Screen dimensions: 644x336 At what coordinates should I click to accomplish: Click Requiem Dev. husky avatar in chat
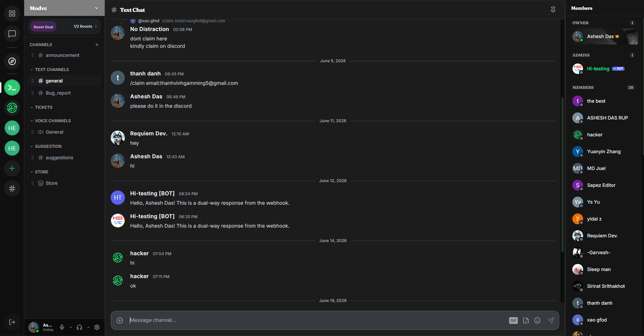[118, 138]
